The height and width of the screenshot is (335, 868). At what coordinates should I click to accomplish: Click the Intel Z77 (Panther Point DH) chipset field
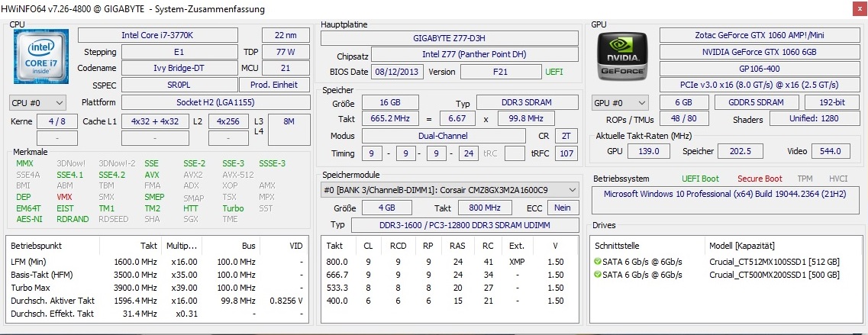tap(474, 54)
